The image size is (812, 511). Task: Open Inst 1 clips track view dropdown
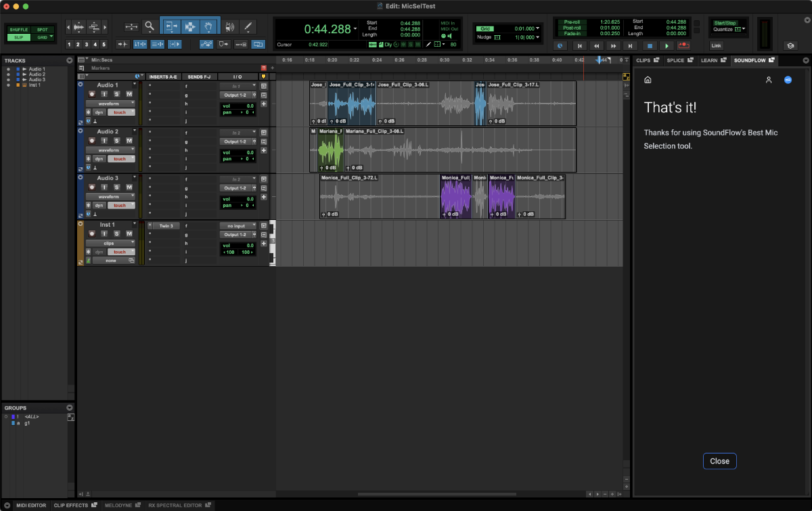coord(110,243)
